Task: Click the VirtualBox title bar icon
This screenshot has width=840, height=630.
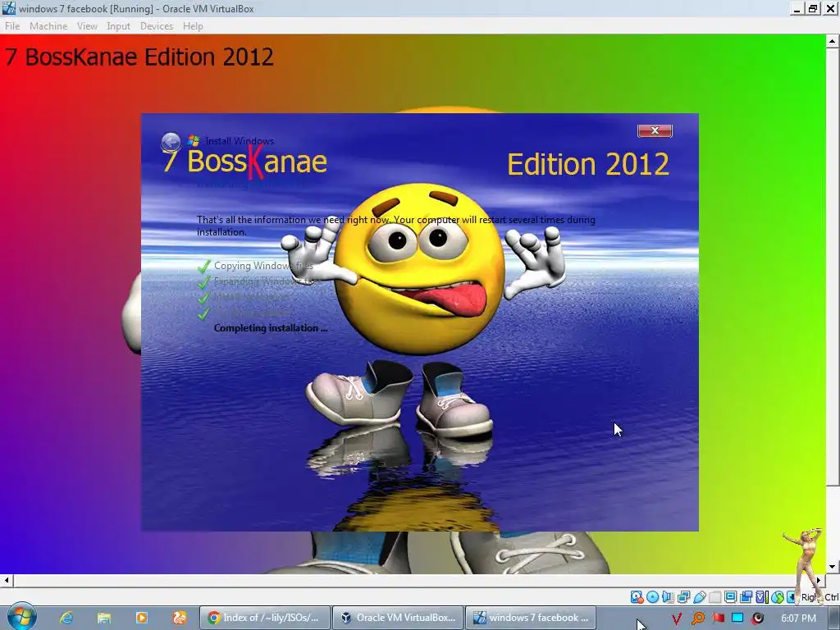Action: (x=8, y=8)
